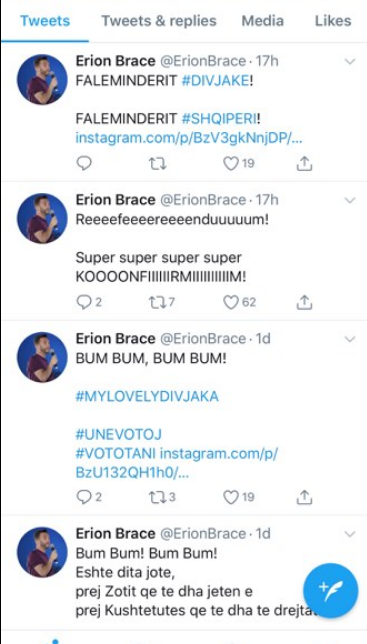Like the Reeeefeeeereeeenduuuuum tweet
367x644 pixels.
tap(231, 303)
